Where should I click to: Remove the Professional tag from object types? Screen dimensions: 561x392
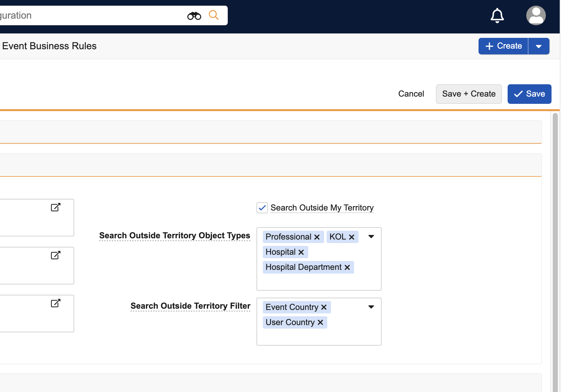317,237
